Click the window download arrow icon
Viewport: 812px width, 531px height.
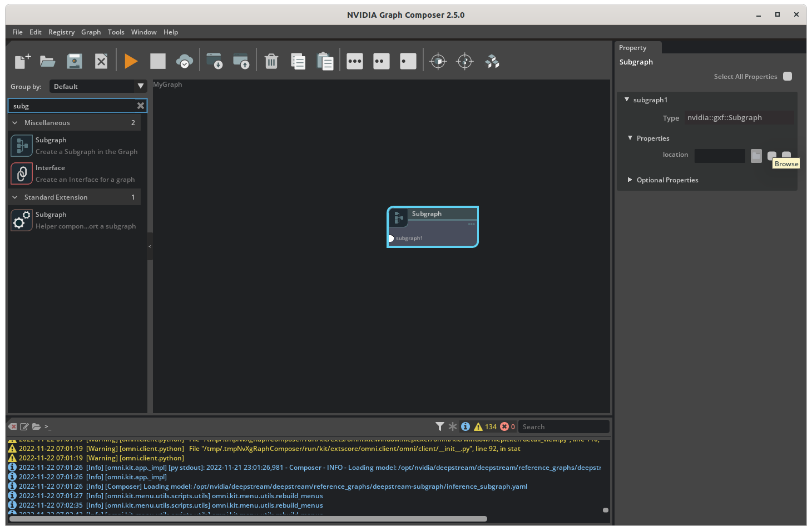[x=214, y=61]
